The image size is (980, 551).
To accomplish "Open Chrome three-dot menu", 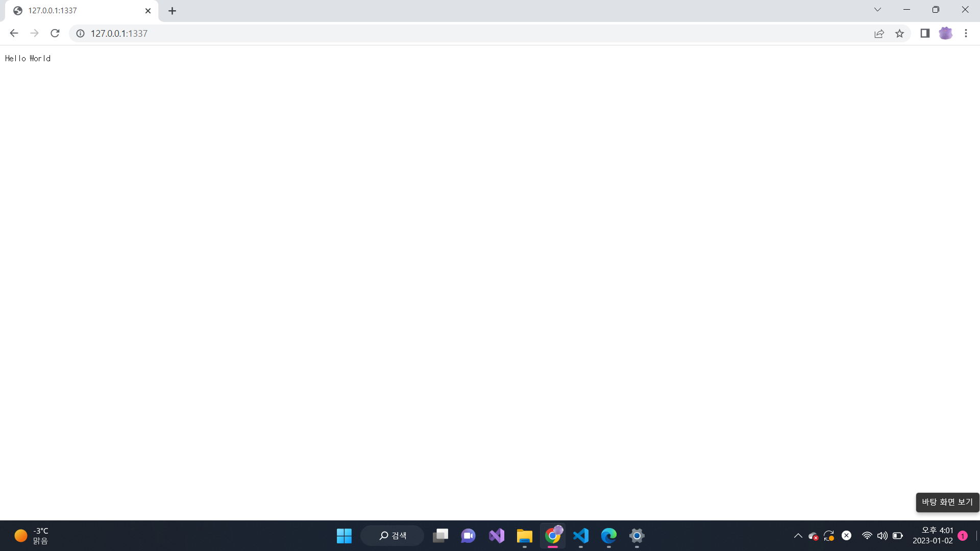I will coord(966,33).
